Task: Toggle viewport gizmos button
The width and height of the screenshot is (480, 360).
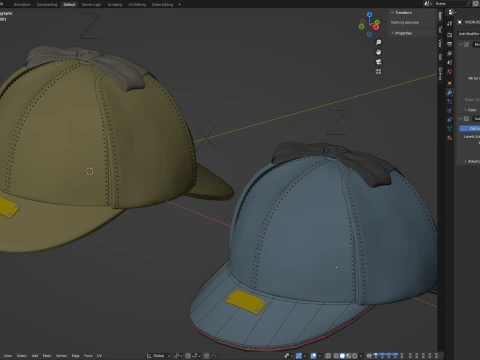Action: point(299,356)
